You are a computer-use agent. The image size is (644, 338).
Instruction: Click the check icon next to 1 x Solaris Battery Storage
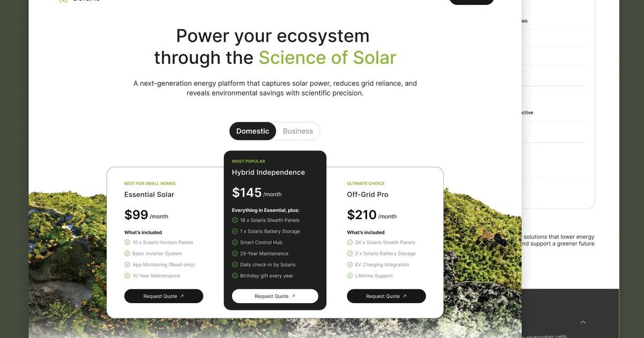(235, 231)
